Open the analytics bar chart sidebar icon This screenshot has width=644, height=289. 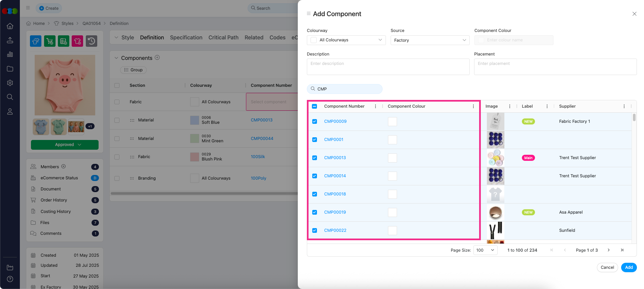10,54
